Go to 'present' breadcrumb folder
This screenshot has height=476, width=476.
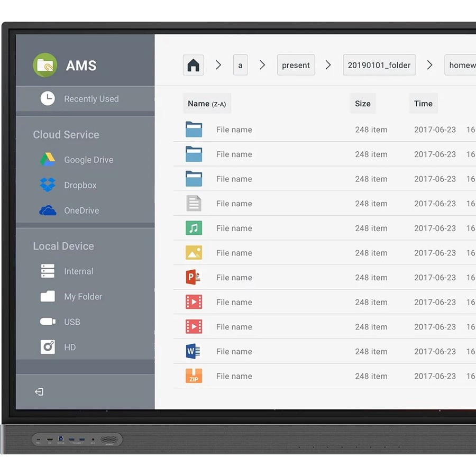(x=296, y=65)
